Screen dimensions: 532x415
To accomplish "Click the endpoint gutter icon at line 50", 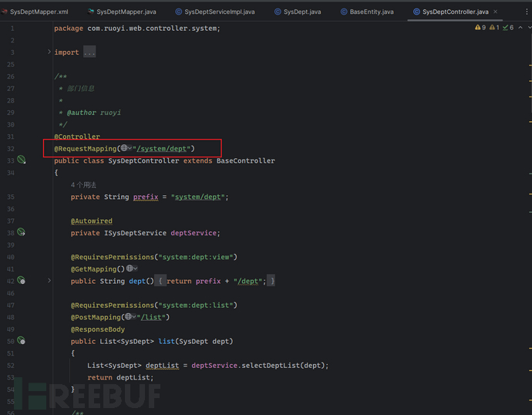I will click(x=21, y=341).
